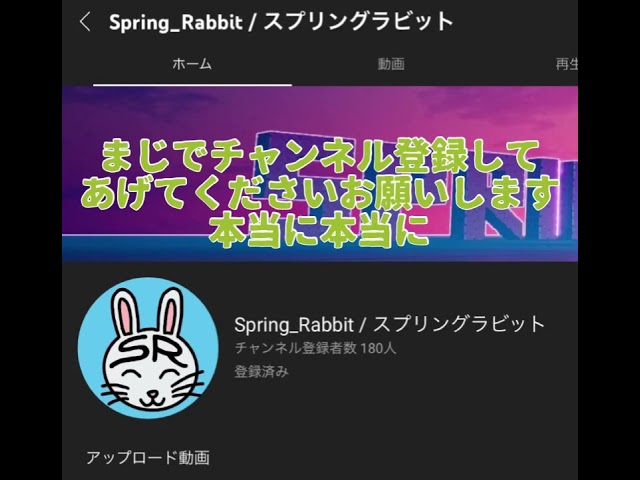Open the purple channel banner's top sky area
This screenshot has height=480, width=640.
pos(320,107)
